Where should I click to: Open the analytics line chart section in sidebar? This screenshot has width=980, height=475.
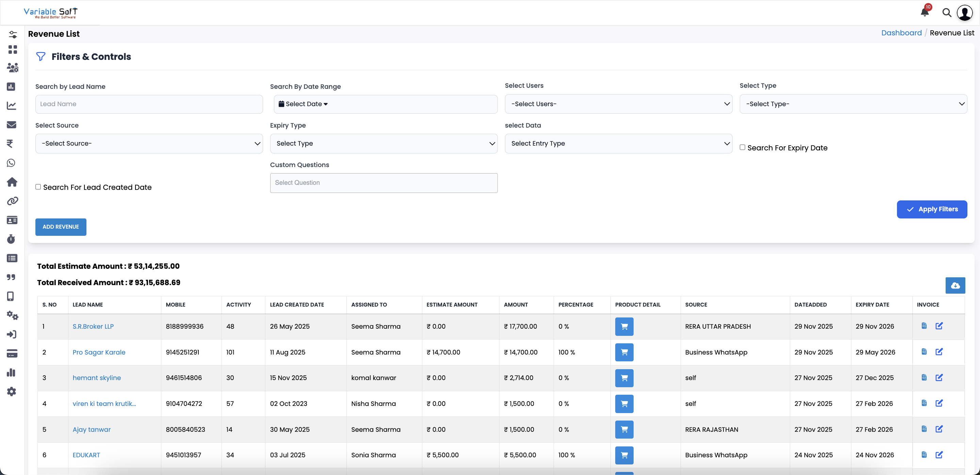click(12, 106)
